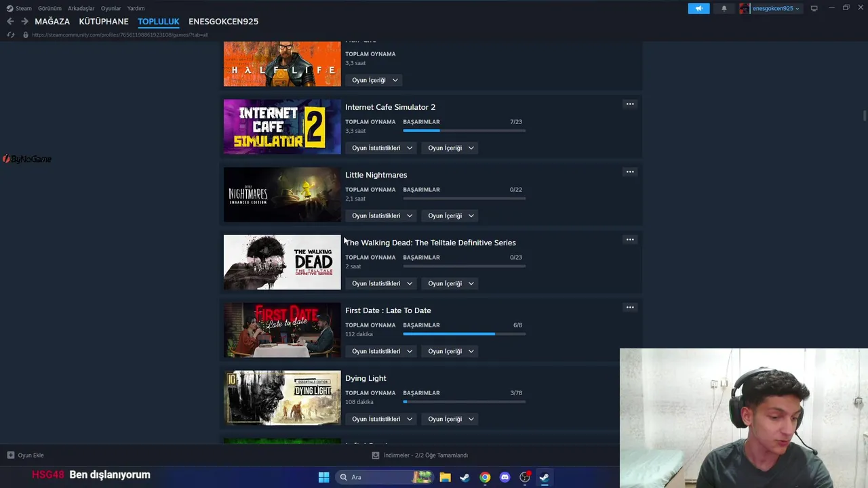Screen dimensions: 868x488
Task: Expand Oyun İçeriği for Half-Life
Action: point(375,80)
